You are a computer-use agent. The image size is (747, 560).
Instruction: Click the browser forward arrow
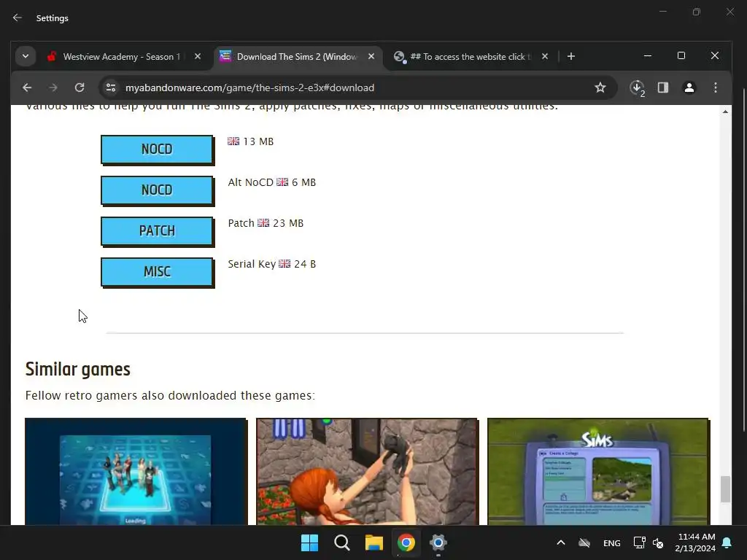point(53,87)
